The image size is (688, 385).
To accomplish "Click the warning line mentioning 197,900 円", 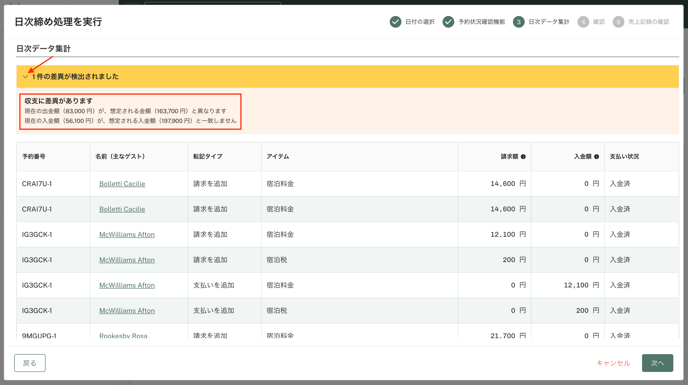I will click(130, 121).
